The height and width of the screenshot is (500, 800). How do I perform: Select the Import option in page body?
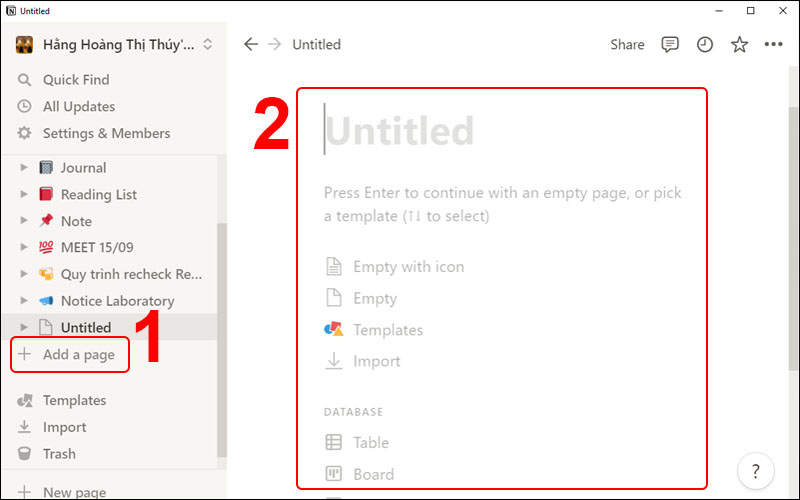376,362
